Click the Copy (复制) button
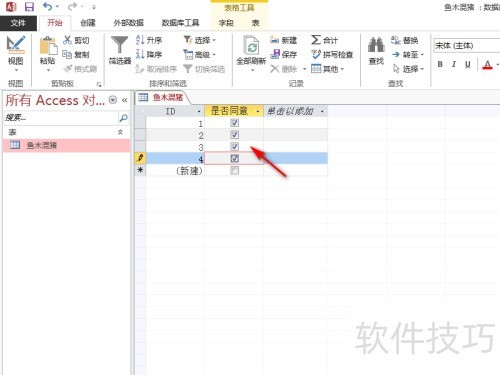 [76, 54]
